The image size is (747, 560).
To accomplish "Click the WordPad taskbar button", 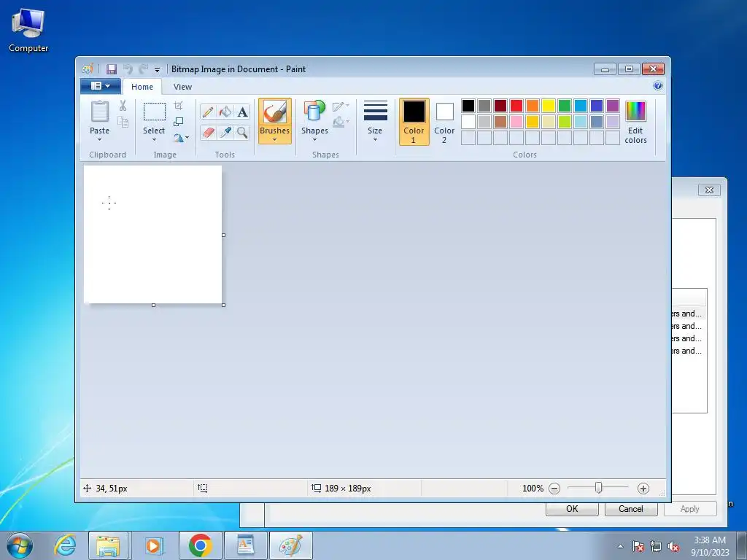I will [x=245, y=545].
